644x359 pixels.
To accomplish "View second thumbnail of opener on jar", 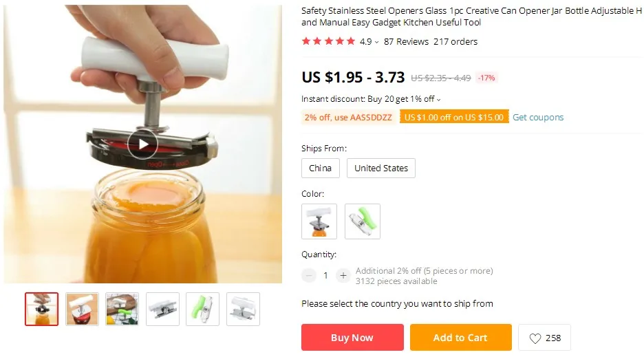I will tap(82, 309).
